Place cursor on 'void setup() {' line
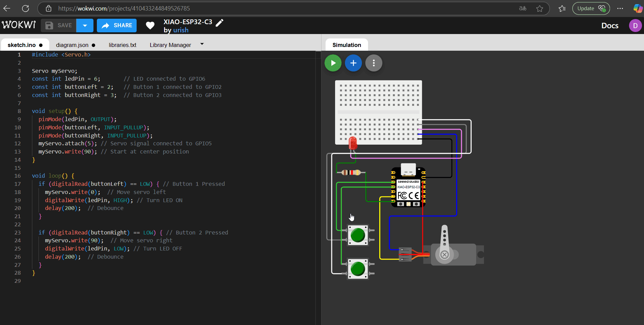This screenshot has width=644, height=325. [54, 111]
